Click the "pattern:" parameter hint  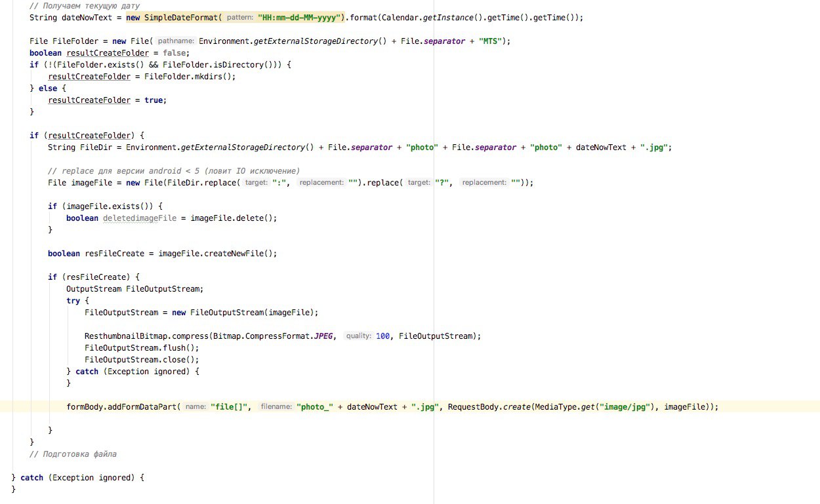239,18
